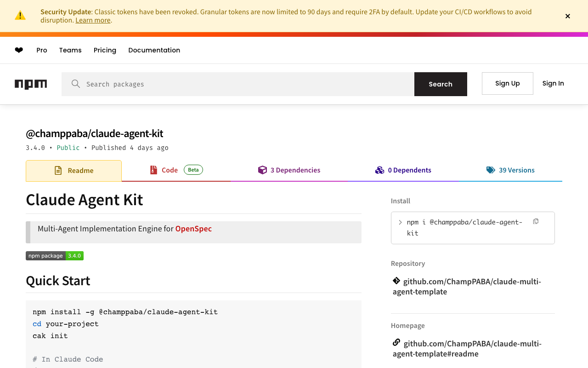Click the npm heart icon
The image size is (588, 368).
(x=19, y=50)
